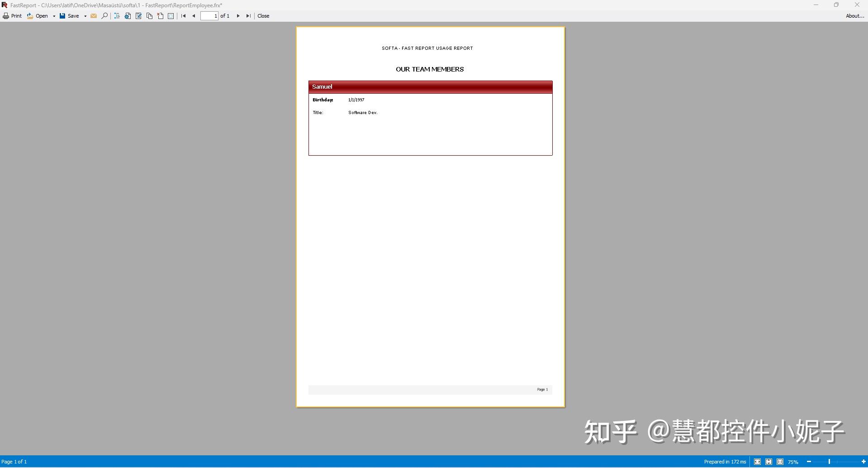The width and height of the screenshot is (868, 468).
Task: Click the delete page icon
Action: (x=160, y=16)
